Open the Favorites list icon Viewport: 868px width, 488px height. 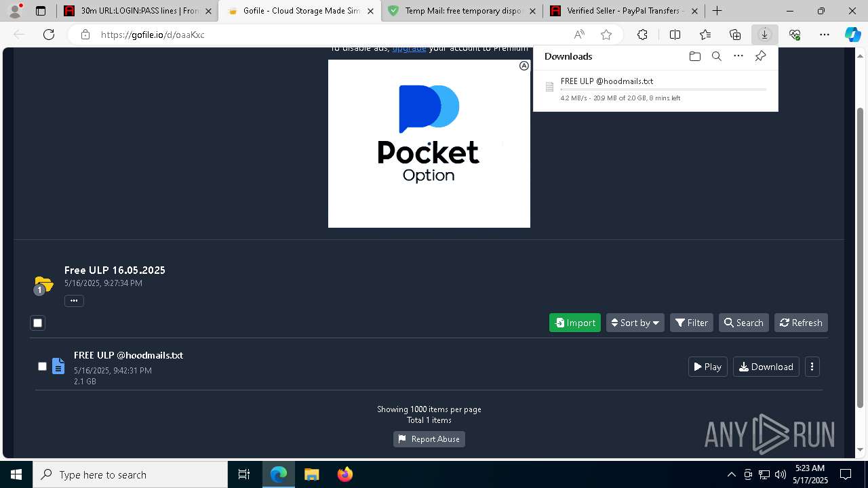tap(705, 35)
